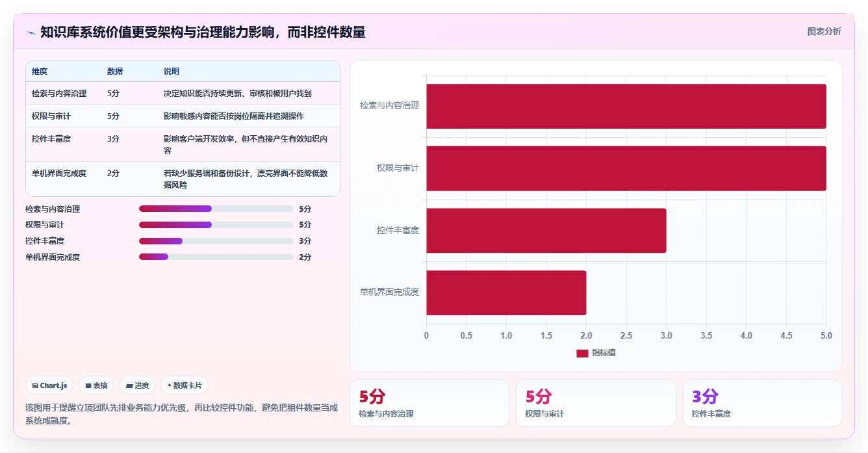Click the 权限与审计 progress bar
The image size is (868, 453).
click(216, 225)
